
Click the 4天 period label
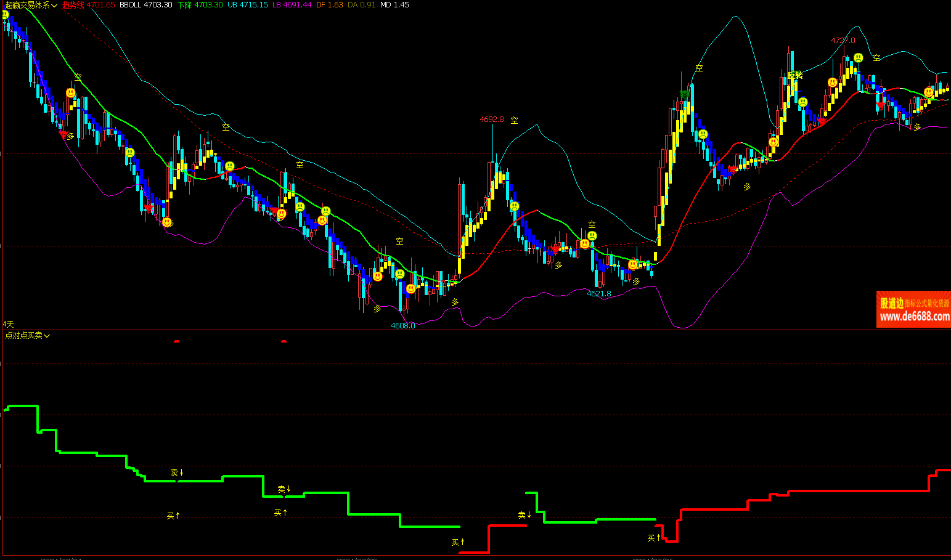(x=8, y=324)
